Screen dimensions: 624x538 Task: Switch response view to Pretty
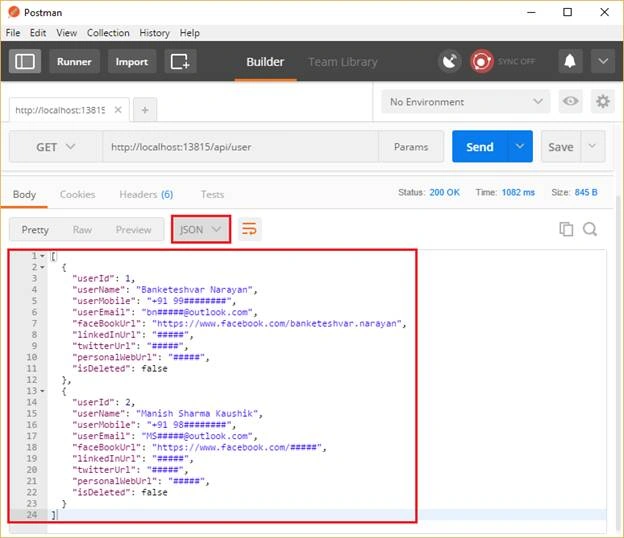coord(35,230)
